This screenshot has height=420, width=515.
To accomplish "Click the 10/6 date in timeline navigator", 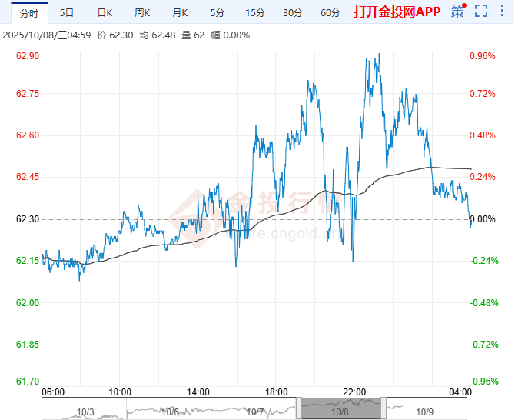I will pos(171,412).
